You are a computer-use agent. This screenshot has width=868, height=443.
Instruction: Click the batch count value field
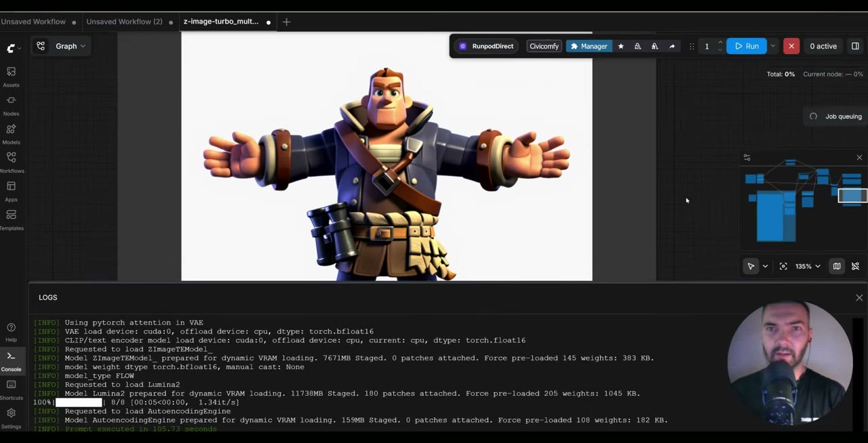pyautogui.click(x=707, y=46)
